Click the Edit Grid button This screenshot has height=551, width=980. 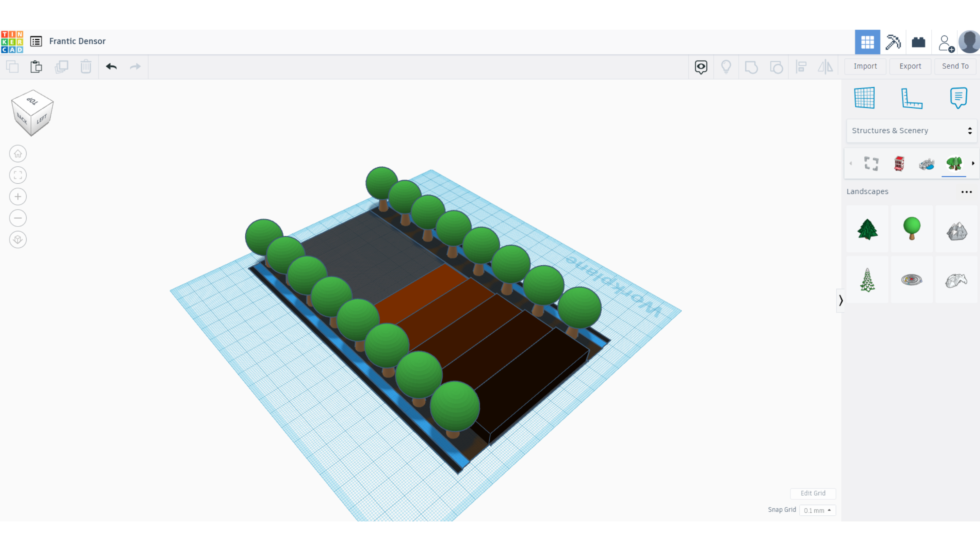click(813, 493)
